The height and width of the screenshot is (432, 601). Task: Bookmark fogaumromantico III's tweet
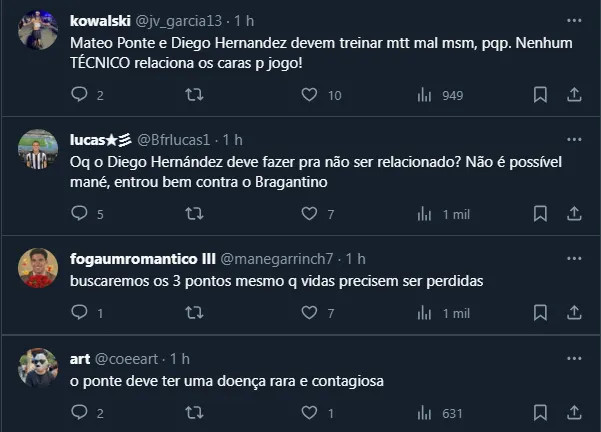tap(540, 313)
